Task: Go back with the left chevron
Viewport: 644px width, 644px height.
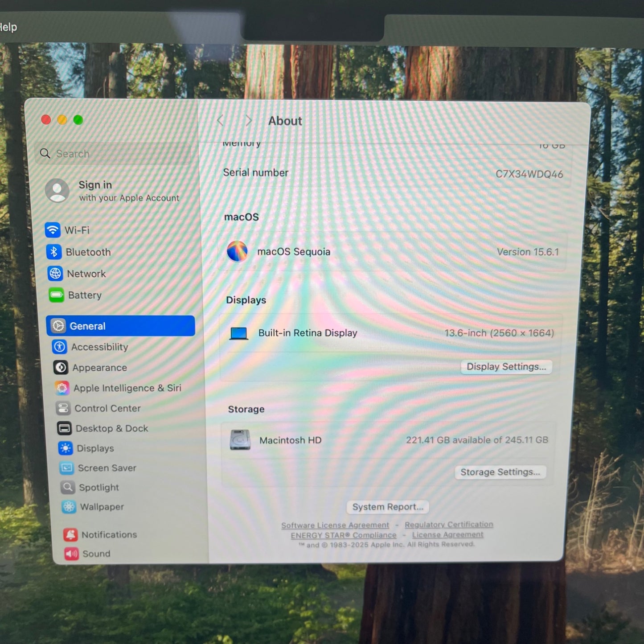Action: [220, 120]
